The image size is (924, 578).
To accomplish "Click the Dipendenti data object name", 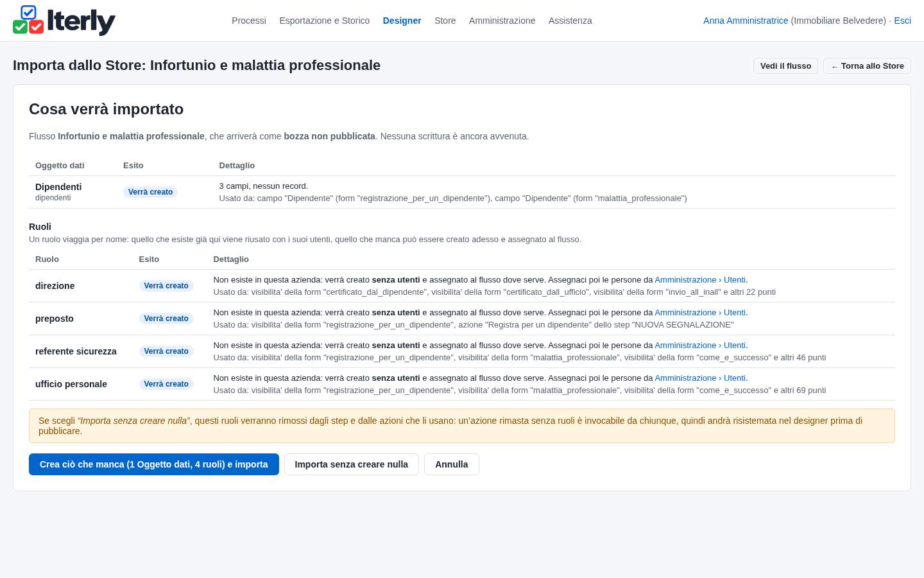I will click(58, 187).
